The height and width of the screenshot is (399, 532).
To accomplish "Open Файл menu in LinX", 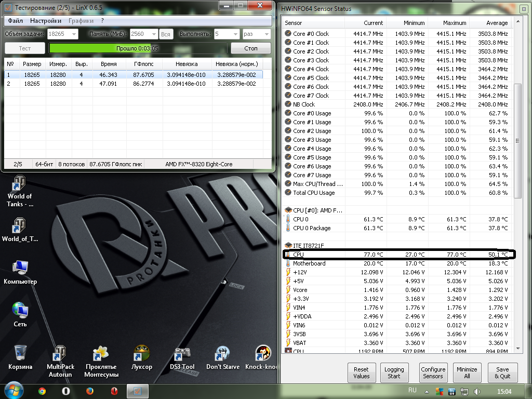I will click(15, 21).
